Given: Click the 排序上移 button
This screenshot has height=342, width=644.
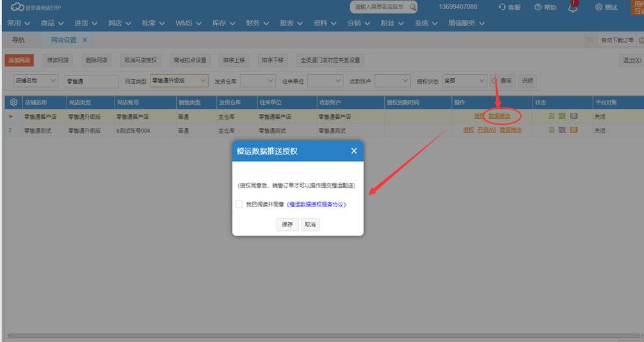Looking at the screenshot, I should [x=234, y=60].
